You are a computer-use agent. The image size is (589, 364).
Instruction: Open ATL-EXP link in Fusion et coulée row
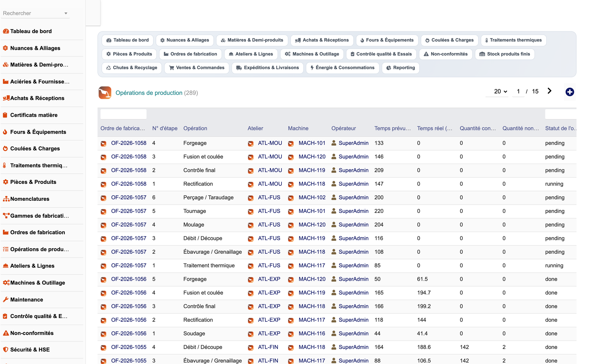tap(269, 293)
